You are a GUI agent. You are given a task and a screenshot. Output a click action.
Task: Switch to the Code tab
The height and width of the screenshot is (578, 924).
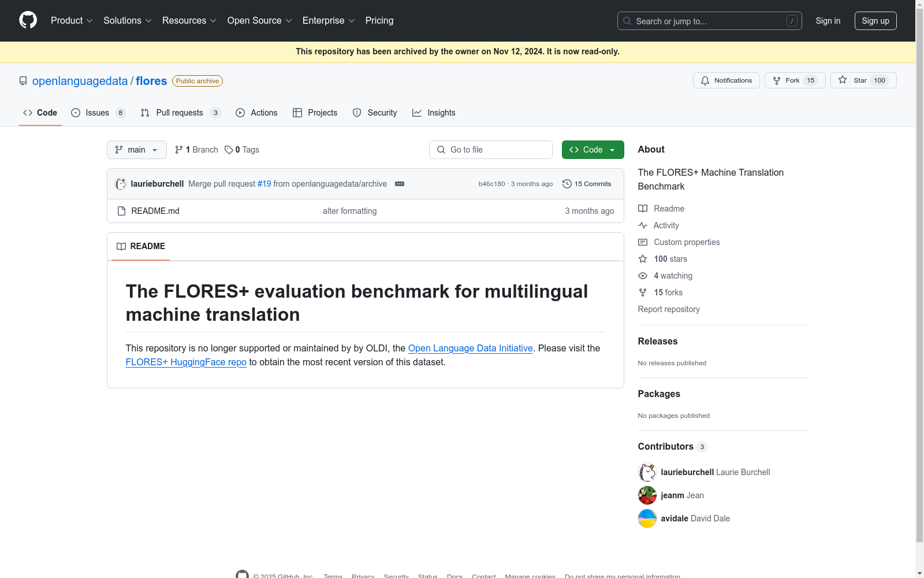click(40, 113)
